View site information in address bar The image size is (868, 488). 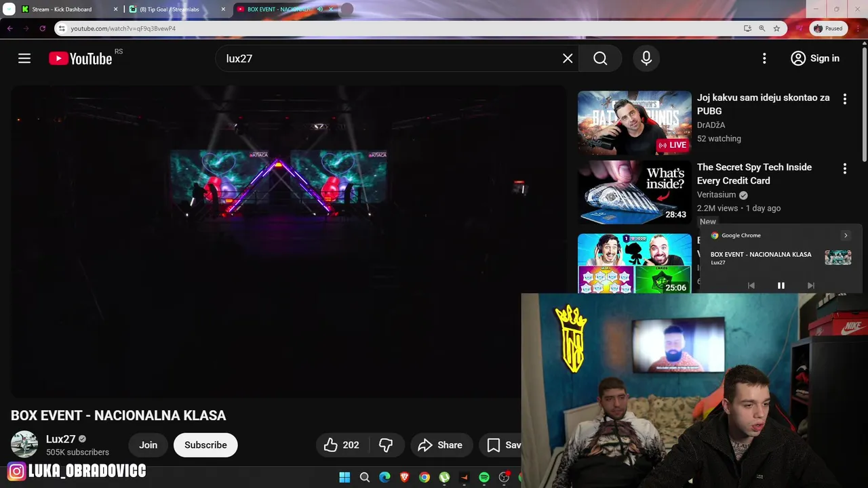(62, 28)
